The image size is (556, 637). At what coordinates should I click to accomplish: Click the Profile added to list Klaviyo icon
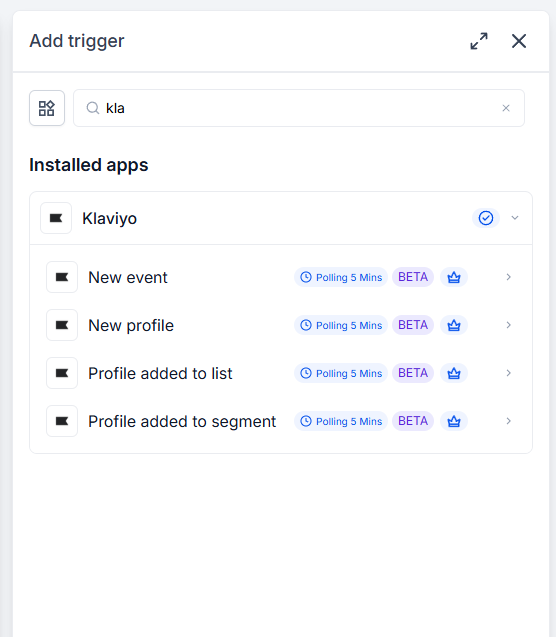(x=62, y=373)
